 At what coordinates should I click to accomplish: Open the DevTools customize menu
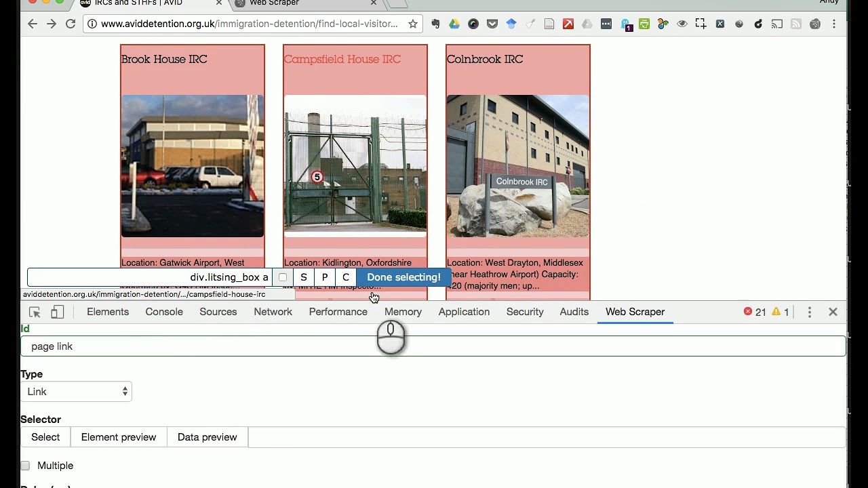(810, 312)
